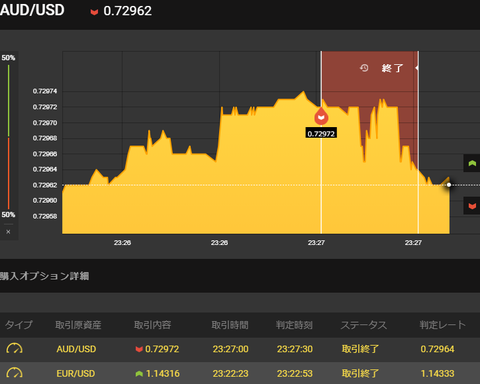Click the 判定レート column header

point(443,325)
